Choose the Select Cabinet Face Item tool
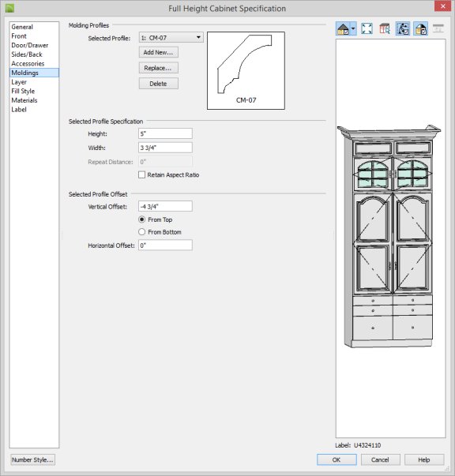455x476 pixels. [385, 29]
